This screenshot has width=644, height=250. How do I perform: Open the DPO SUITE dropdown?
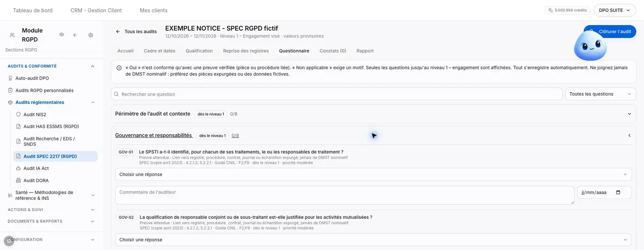pyautogui.click(x=615, y=10)
